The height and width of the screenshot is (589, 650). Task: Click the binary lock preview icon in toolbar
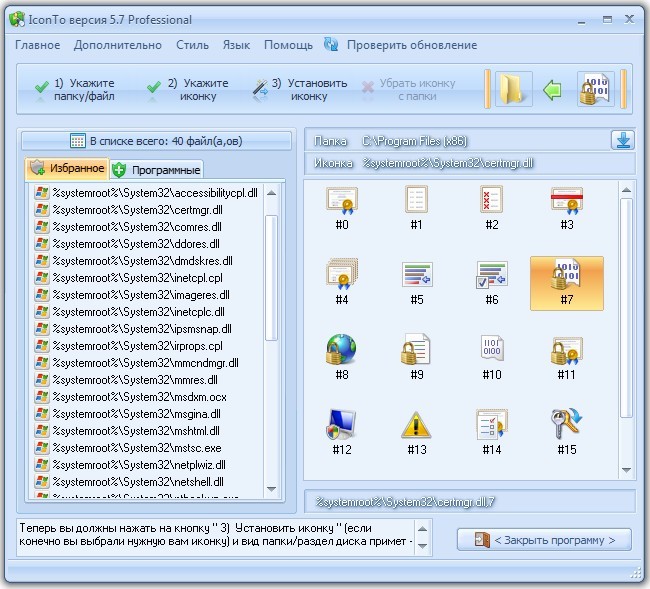pos(596,89)
